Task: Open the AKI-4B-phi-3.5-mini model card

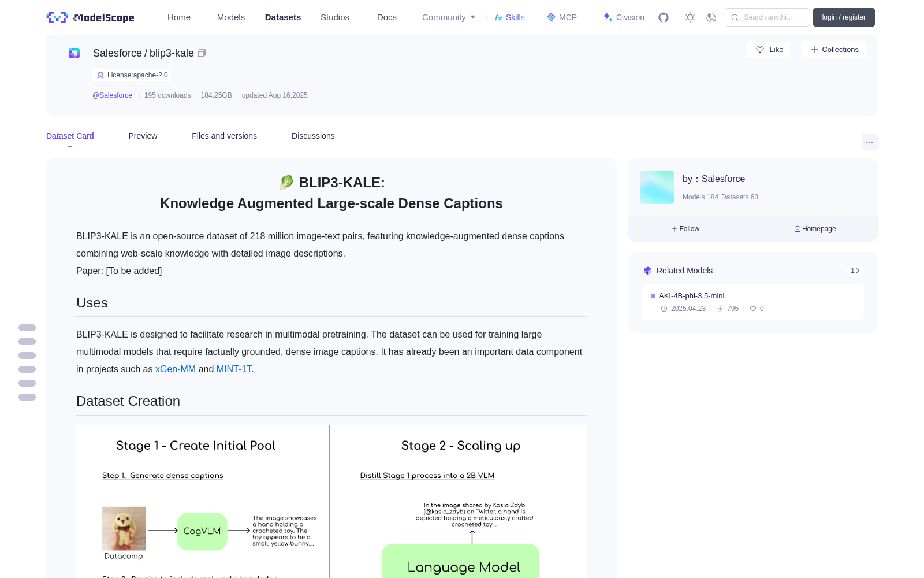Action: pyautogui.click(x=753, y=302)
